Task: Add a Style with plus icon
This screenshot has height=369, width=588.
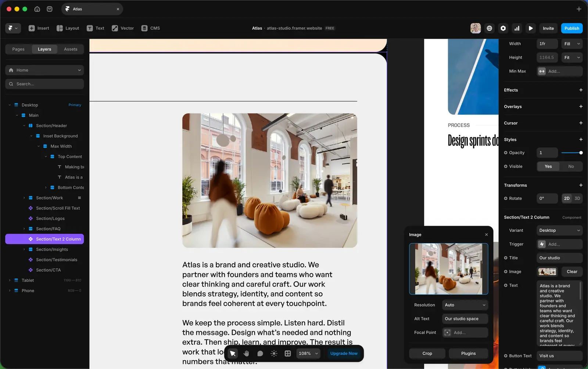Action: point(581,140)
